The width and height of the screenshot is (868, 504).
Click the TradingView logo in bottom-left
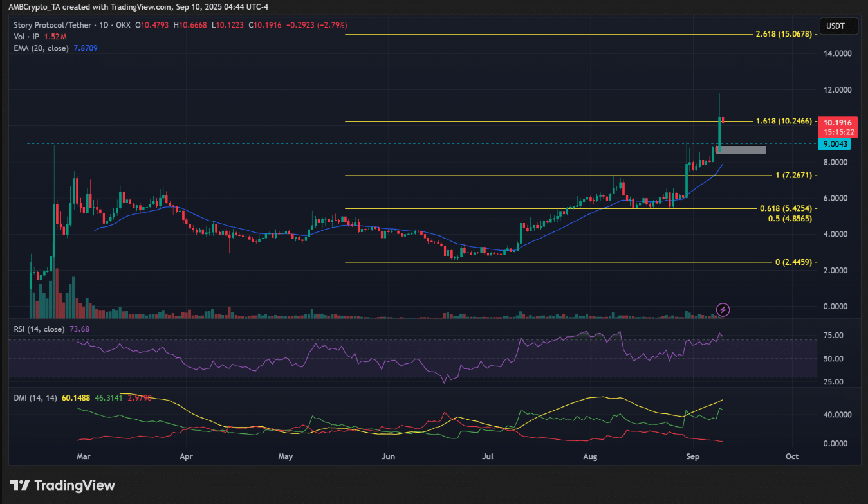[x=62, y=485]
